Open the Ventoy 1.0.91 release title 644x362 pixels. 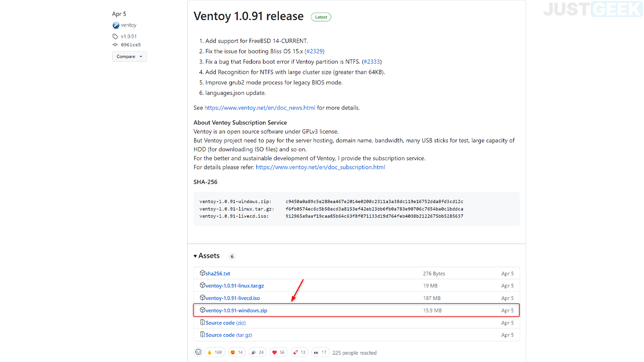(249, 16)
